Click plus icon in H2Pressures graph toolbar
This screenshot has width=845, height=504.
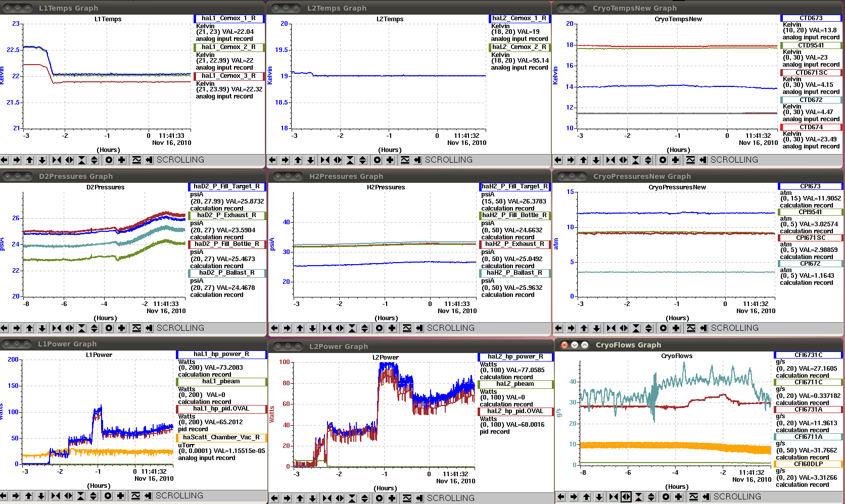[x=392, y=328]
